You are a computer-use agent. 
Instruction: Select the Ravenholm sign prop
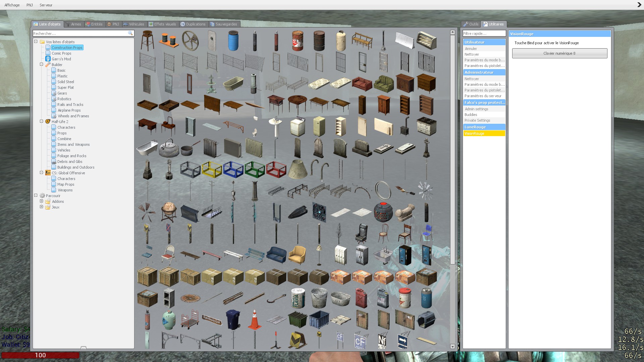coord(212,319)
